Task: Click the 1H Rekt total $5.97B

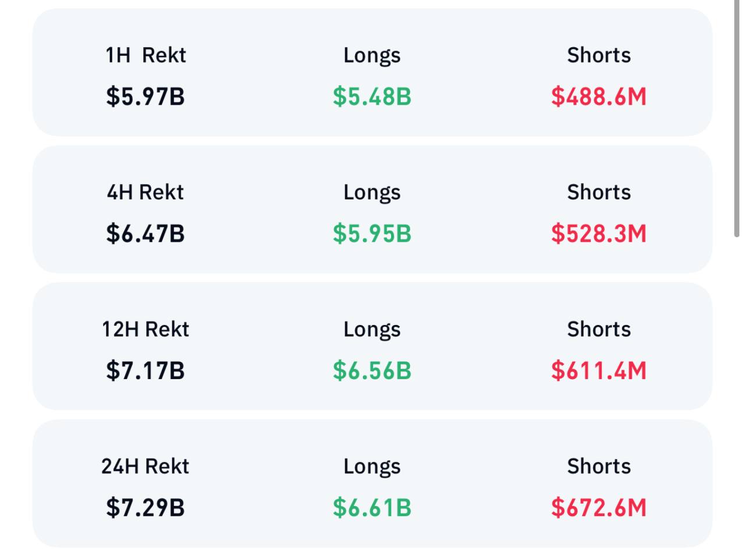Action: click(145, 97)
